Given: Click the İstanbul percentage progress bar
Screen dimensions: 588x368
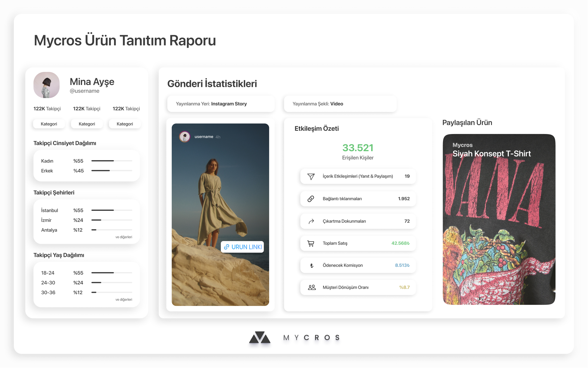Looking at the screenshot, I should point(112,210).
